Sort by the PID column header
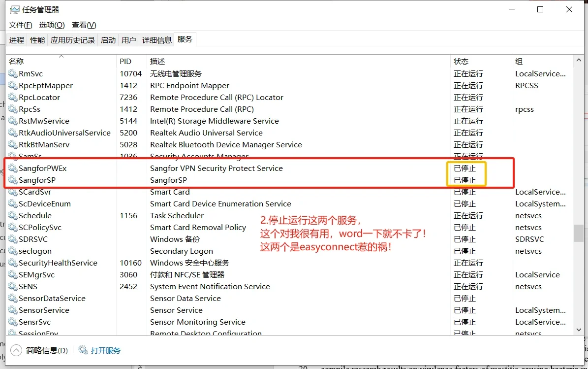588x369 pixels. pyautogui.click(x=132, y=61)
